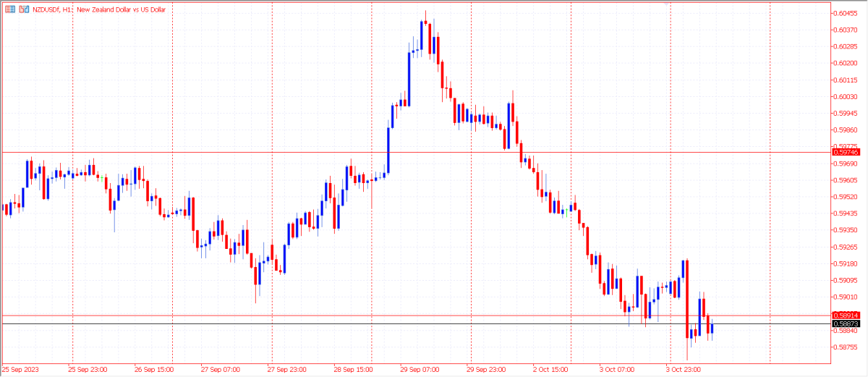Click the 26 Sep 15:00 time label

click(155, 369)
